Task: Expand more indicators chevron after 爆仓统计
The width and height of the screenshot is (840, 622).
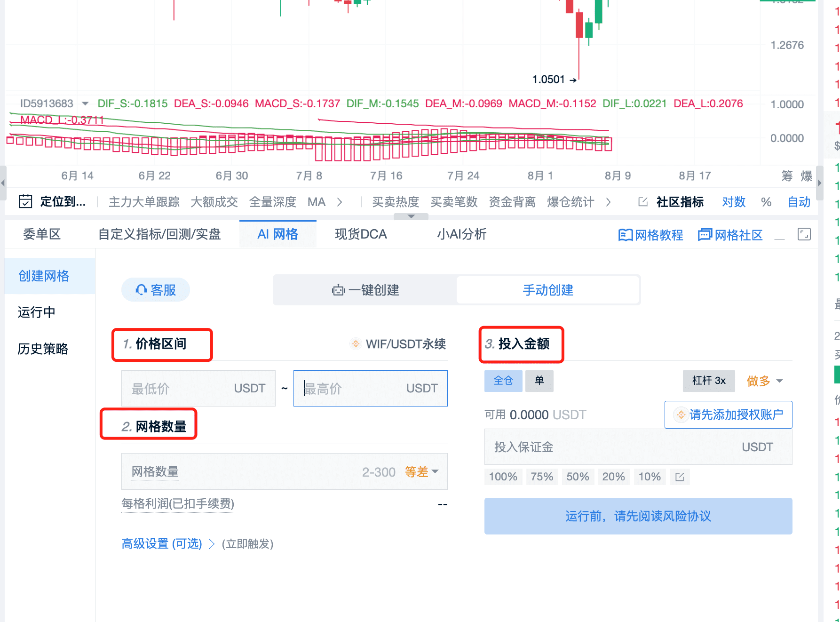Action: click(608, 202)
